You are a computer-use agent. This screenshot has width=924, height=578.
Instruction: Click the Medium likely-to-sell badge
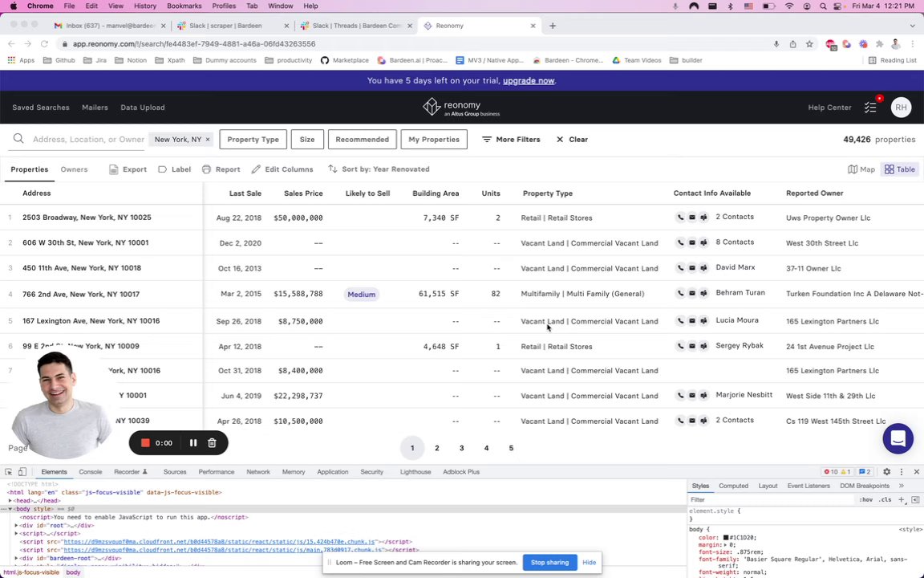[x=361, y=295]
